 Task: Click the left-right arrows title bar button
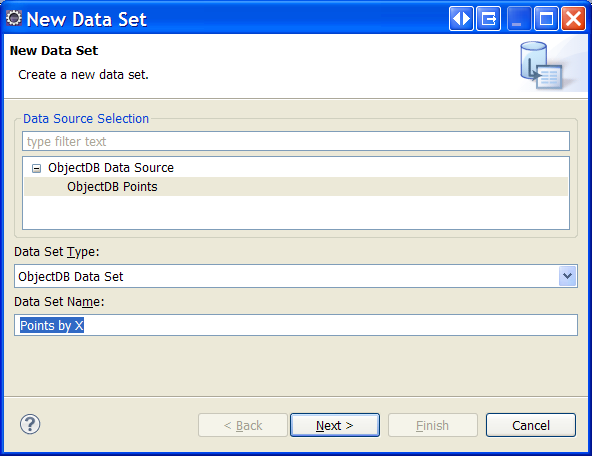pos(461,18)
